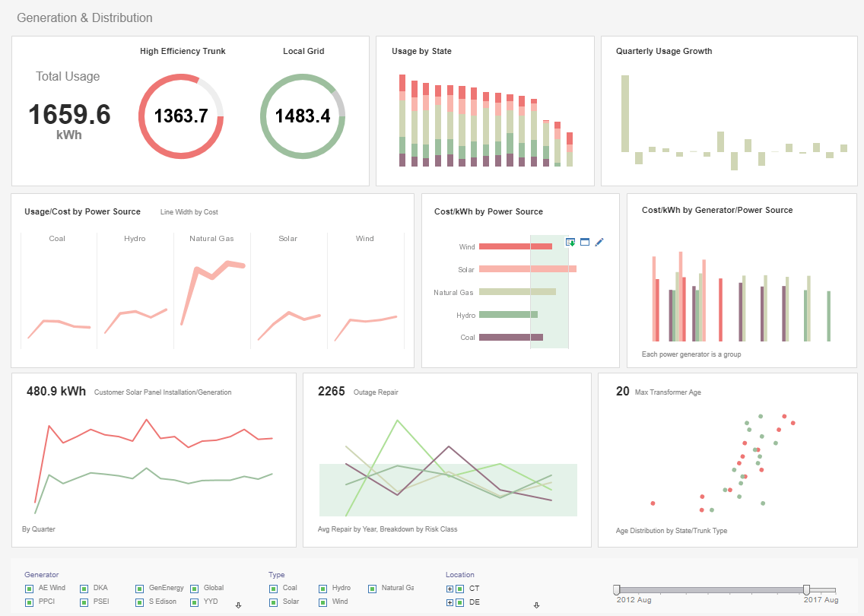Maximize the Cost/kWh by Power Source chart
This screenshot has height=616, width=864.
pyautogui.click(x=583, y=242)
